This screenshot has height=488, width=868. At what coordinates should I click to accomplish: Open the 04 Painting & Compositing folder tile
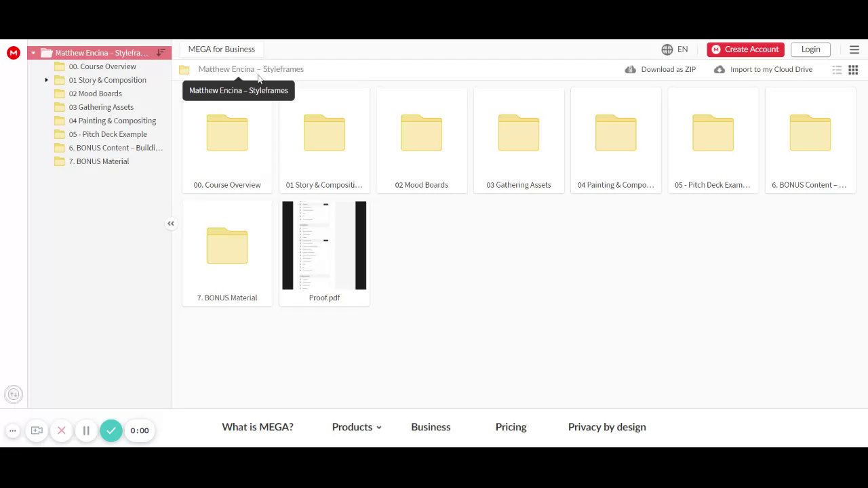click(x=616, y=140)
